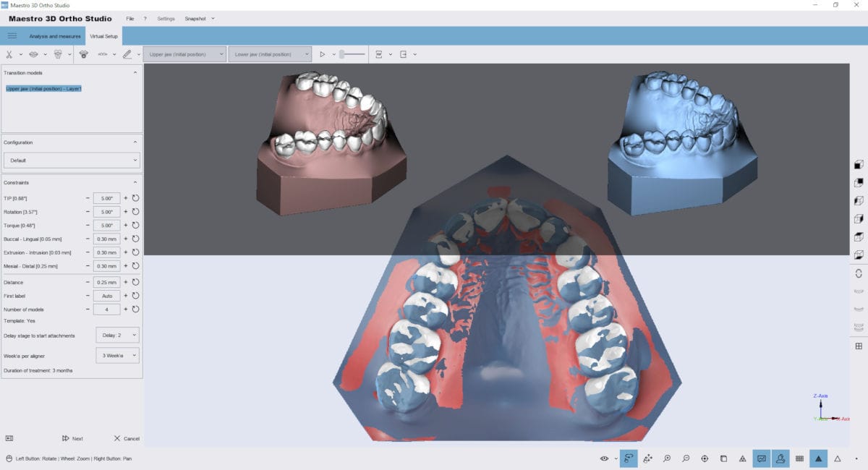
Task: Collapse the Constraints section
Action: tap(135, 182)
